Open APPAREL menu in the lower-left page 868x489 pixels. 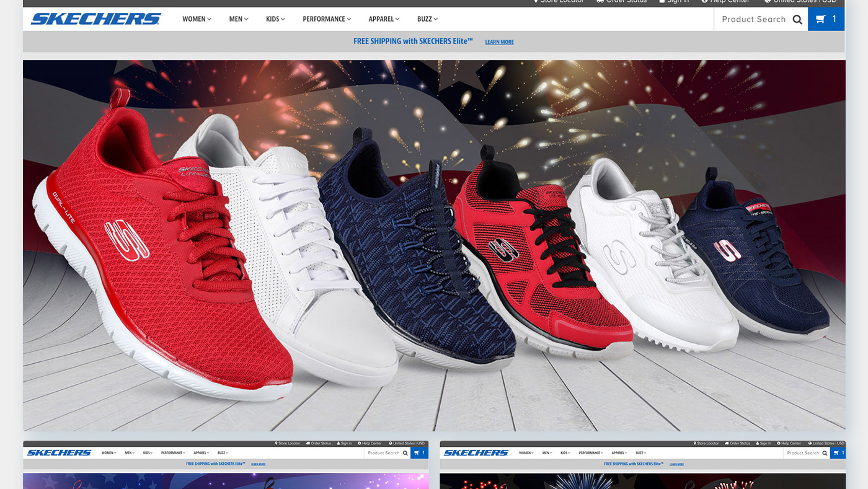click(x=201, y=453)
